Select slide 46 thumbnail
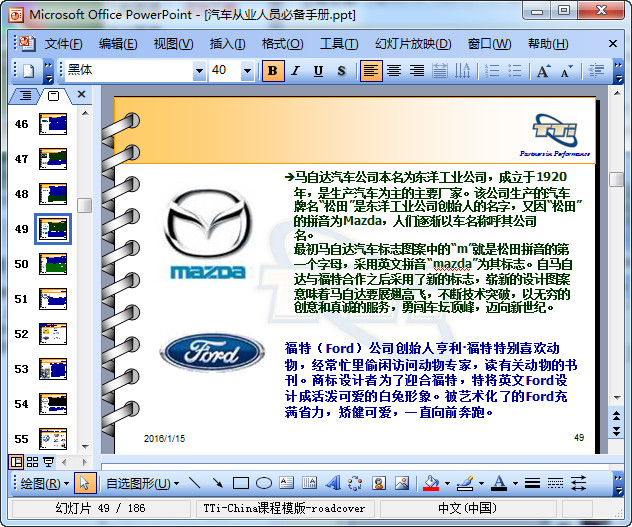This screenshot has width=632, height=527. coord(53,124)
